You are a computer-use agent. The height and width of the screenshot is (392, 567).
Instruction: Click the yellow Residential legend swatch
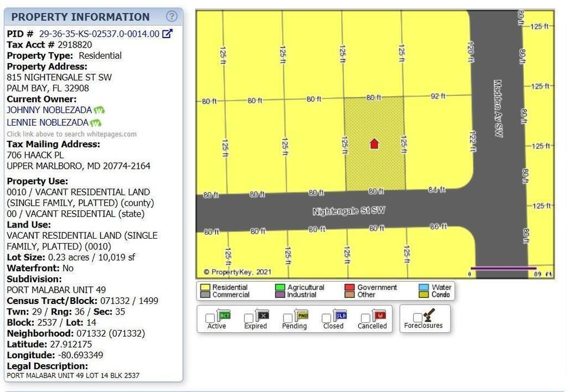click(x=205, y=287)
